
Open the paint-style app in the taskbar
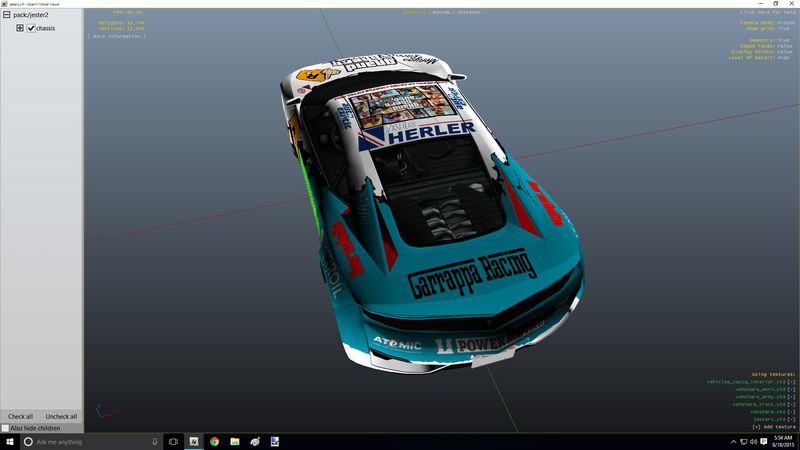click(x=255, y=442)
